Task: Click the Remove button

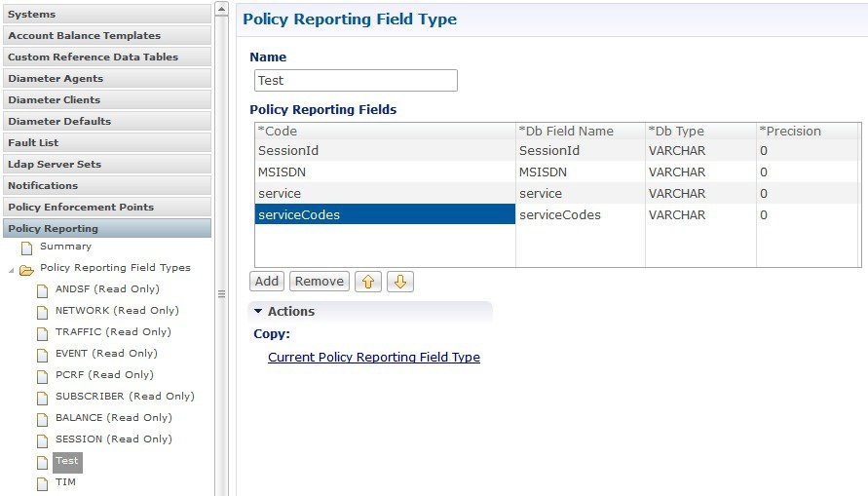Action: (x=320, y=282)
